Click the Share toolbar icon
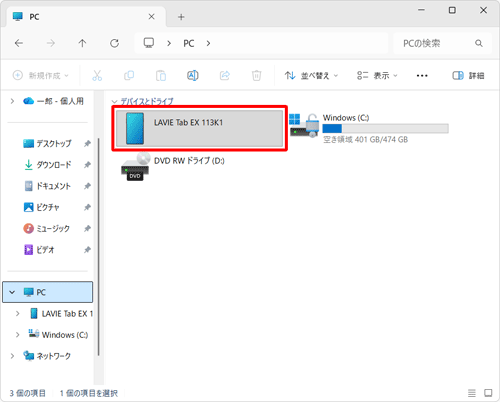The image size is (500, 402). [x=225, y=75]
